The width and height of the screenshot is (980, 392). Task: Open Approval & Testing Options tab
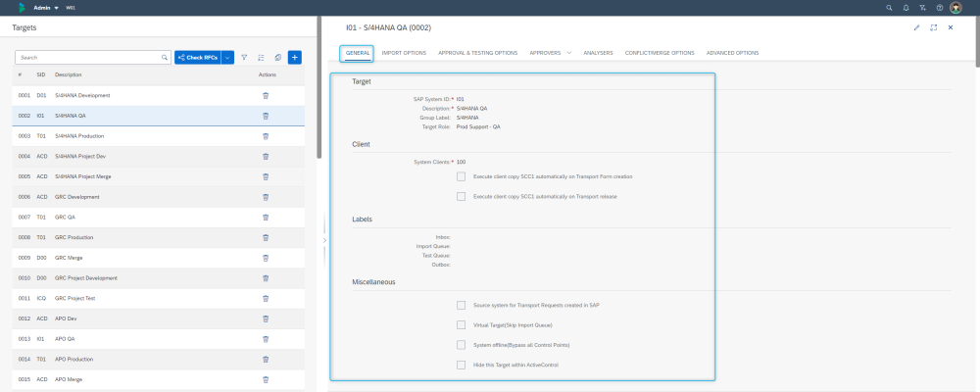click(x=478, y=53)
